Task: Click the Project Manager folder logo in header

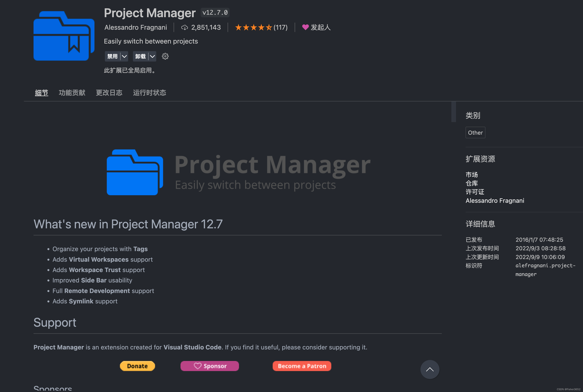Action: pyautogui.click(x=64, y=36)
